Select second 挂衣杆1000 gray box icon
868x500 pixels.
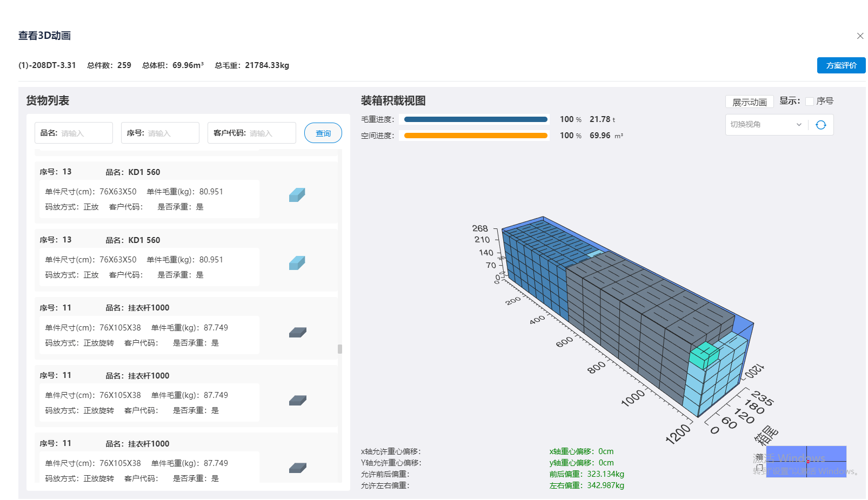pos(298,400)
